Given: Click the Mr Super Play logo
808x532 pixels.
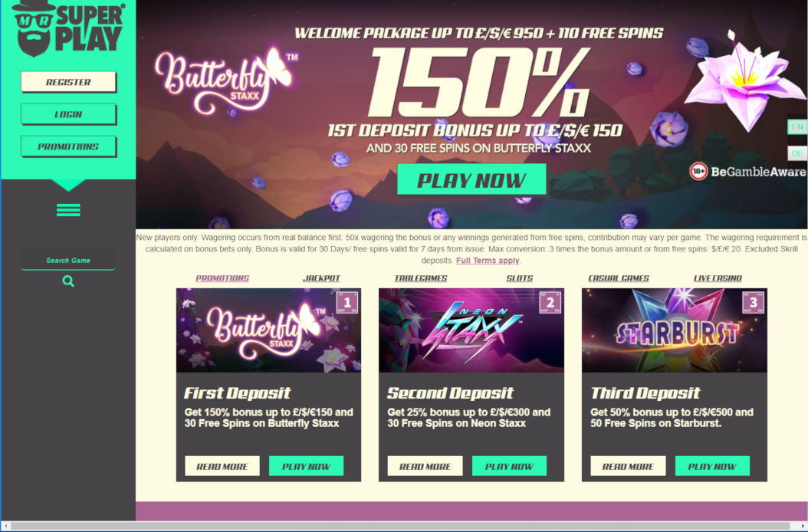Looking at the screenshot, I should (68, 28).
